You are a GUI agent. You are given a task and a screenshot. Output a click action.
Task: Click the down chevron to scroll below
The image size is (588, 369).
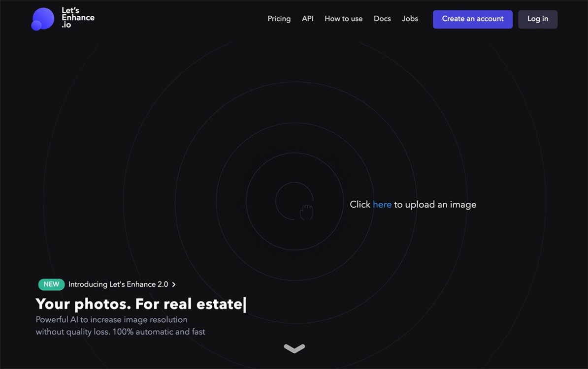[x=294, y=348]
